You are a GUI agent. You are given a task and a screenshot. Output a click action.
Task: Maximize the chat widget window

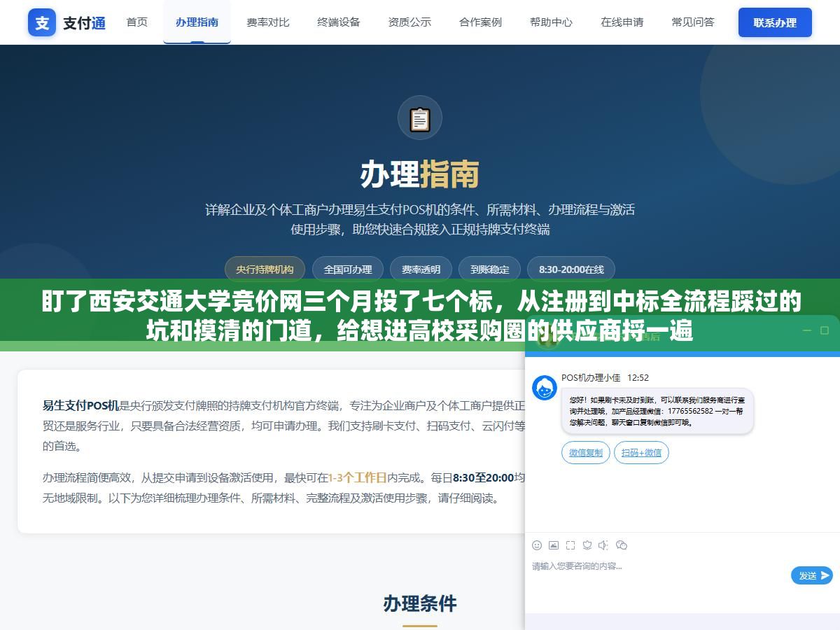point(825,330)
